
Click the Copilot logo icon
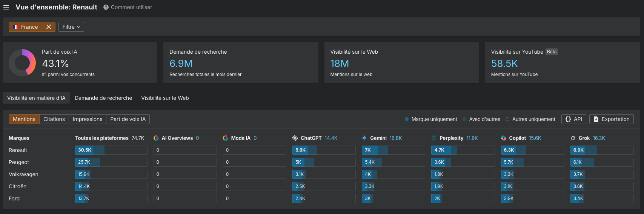504,138
